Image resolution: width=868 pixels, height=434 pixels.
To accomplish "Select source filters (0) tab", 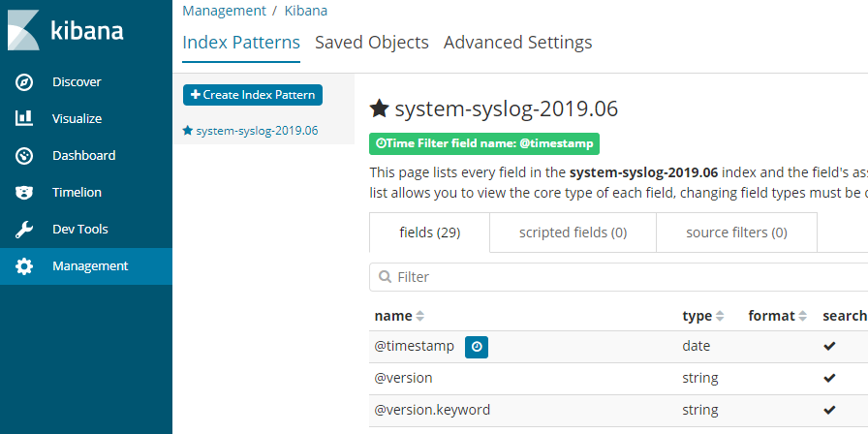I will coord(737,232).
